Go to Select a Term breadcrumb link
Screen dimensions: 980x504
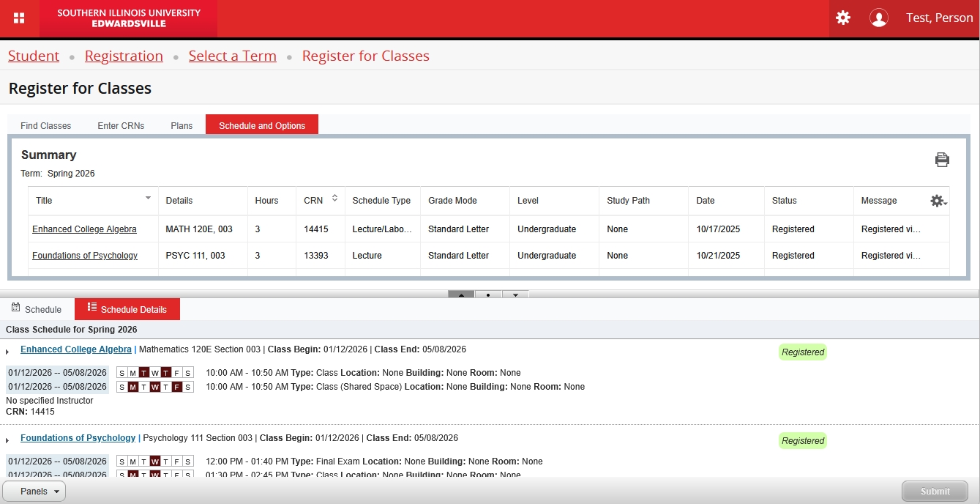(x=232, y=56)
